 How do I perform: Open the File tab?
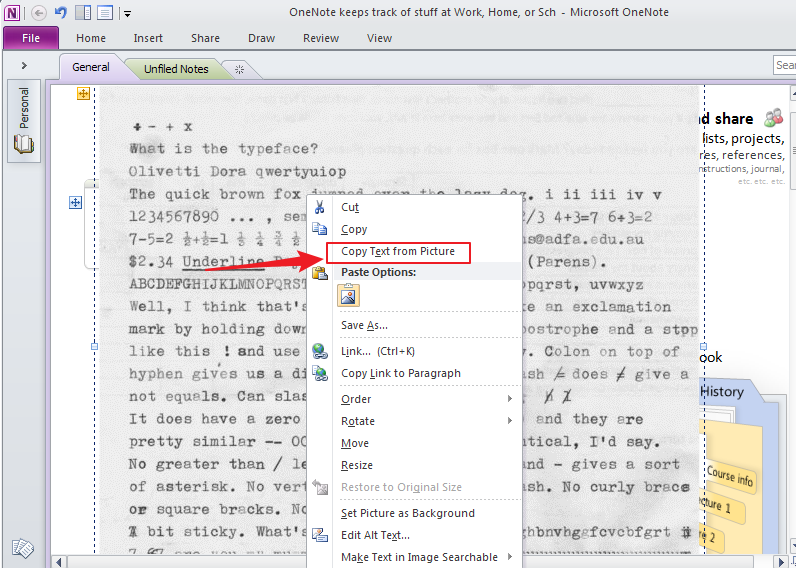pyautogui.click(x=30, y=38)
